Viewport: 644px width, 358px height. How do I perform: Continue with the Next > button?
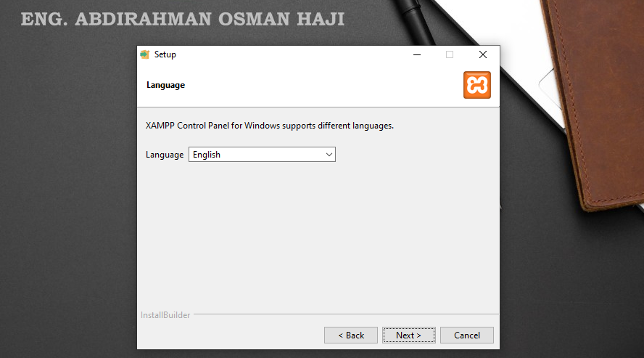click(x=408, y=335)
